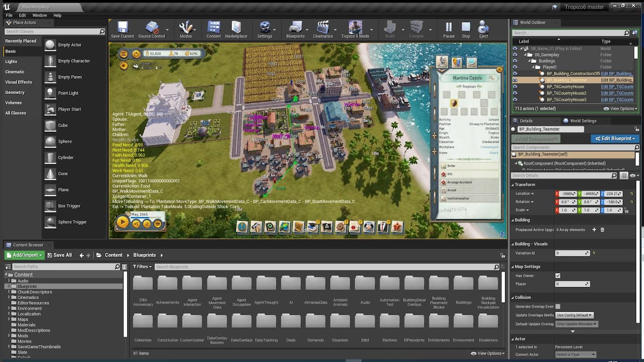Click the Edit Blueprint button
The width and height of the screenshot is (644, 362).
point(615,139)
